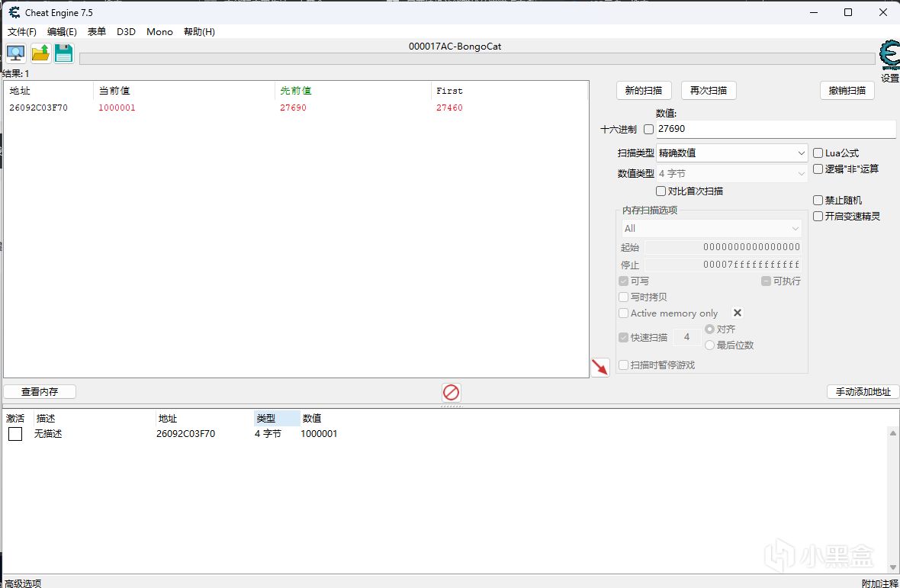This screenshot has width=900, height=588.
Task: Save table using the floppy disk icon
Action: 64,53
